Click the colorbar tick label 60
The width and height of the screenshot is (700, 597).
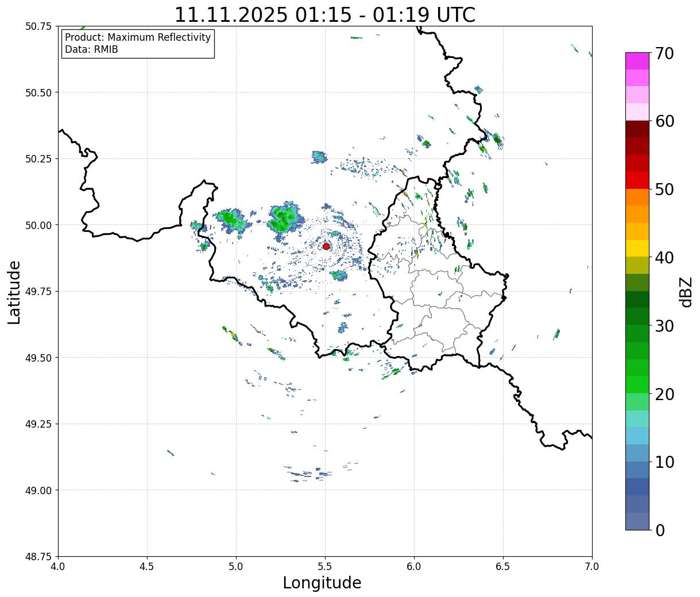(664, 121)
